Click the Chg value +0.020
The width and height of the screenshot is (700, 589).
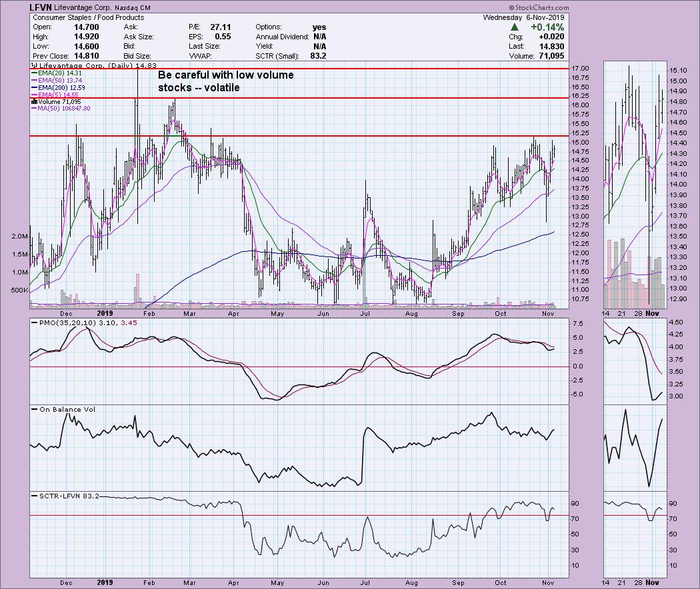click(551, 37)
